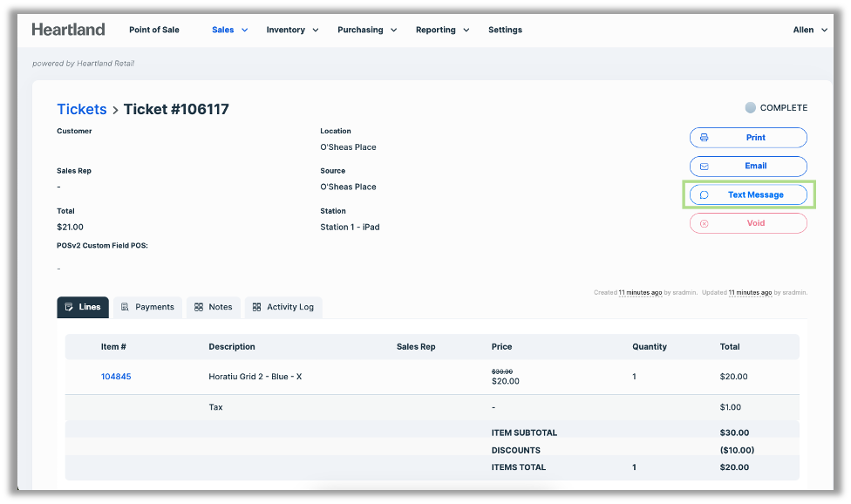This screenshot has width=851, height=504.
Task: Click the Notes tab grid icon
Action: click(199, 307)
